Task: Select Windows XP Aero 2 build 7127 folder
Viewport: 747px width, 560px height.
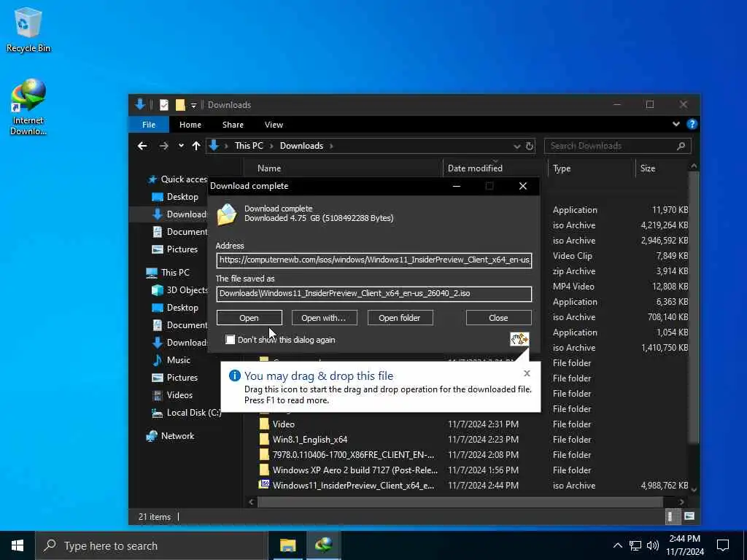Action: 355,470
